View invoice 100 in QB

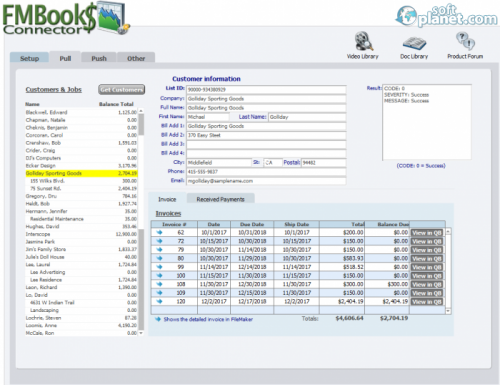click(x=427, y=276)
